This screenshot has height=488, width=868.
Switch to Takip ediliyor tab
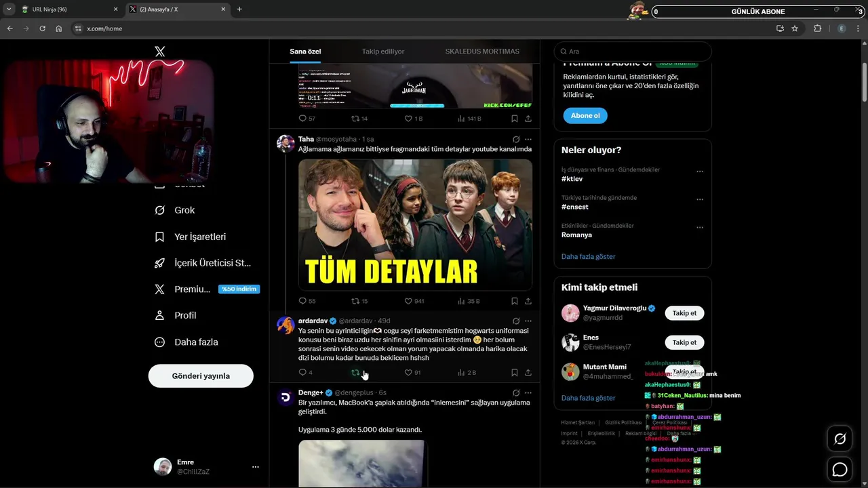click(x=383, y=52)
